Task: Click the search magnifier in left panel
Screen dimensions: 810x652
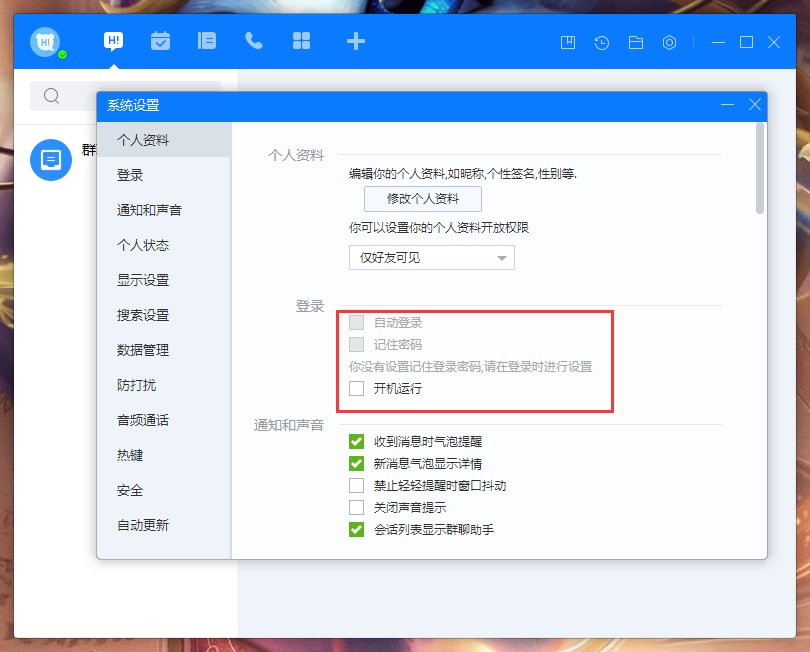Action: pos(52,96)
